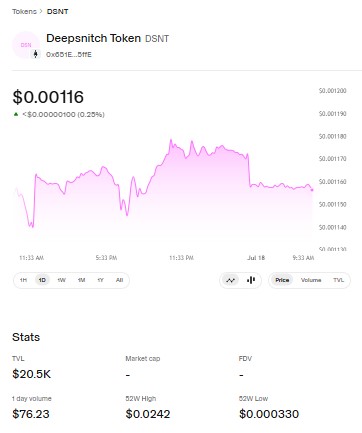Screen dimensions: 362x433
Task: Select the All time range
Action: [119, 280]
